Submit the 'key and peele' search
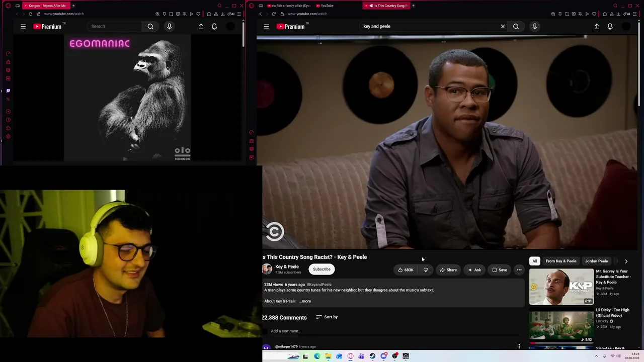This screenshot has height=362, width=644. point(516,26)
